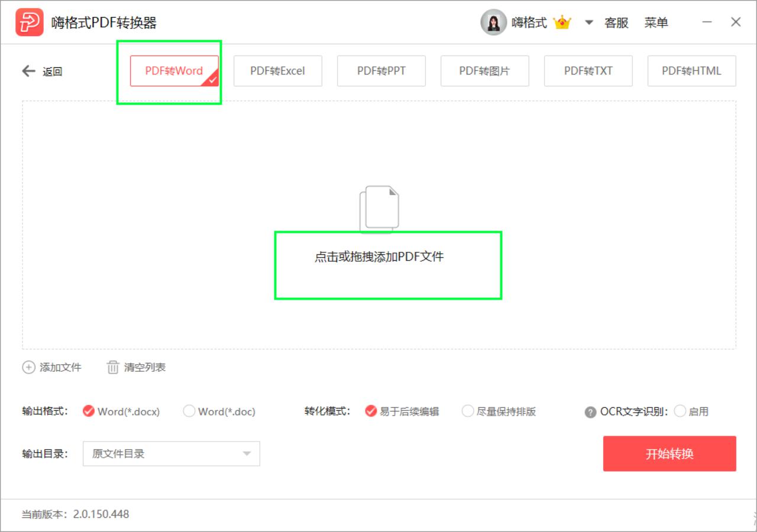Viewport: 757px width, 532px height.
Task: Click the 嗨格式 PDF converter logo icon
Action: (30, 22)
